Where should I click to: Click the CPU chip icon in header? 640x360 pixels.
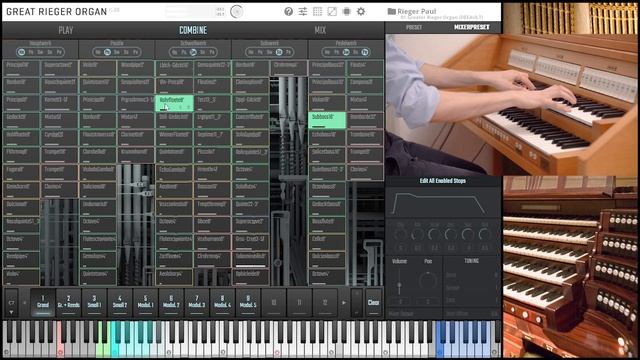(x=347, y=11)
